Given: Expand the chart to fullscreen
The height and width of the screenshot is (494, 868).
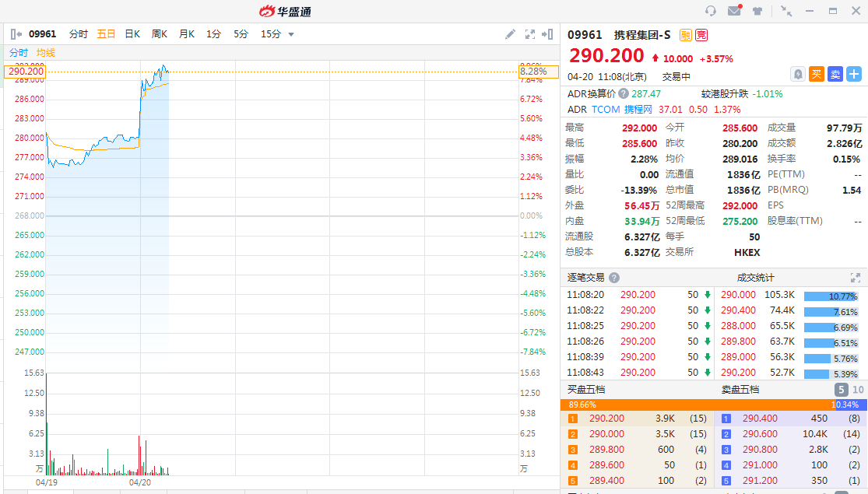Looking at the screenshot, I should point(530,34).
